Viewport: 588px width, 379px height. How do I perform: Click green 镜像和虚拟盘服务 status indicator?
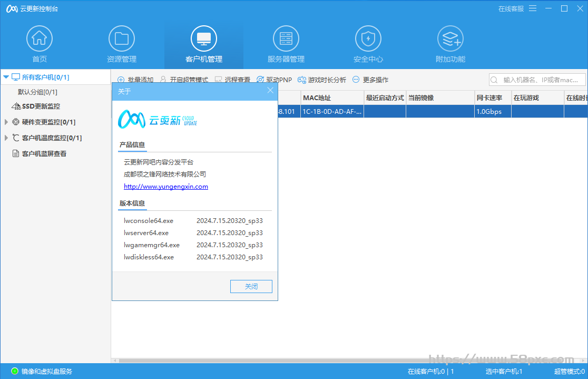pos(15,371)
